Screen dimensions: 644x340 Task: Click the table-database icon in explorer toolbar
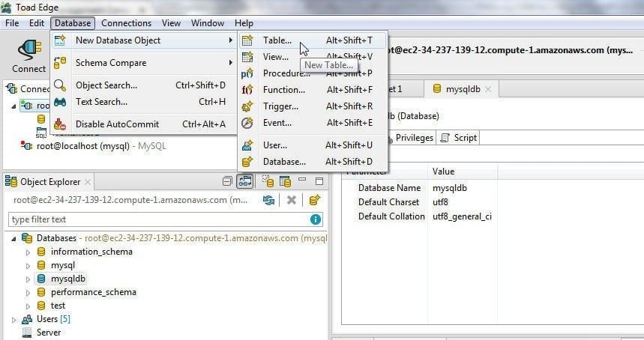pos(285,181)
